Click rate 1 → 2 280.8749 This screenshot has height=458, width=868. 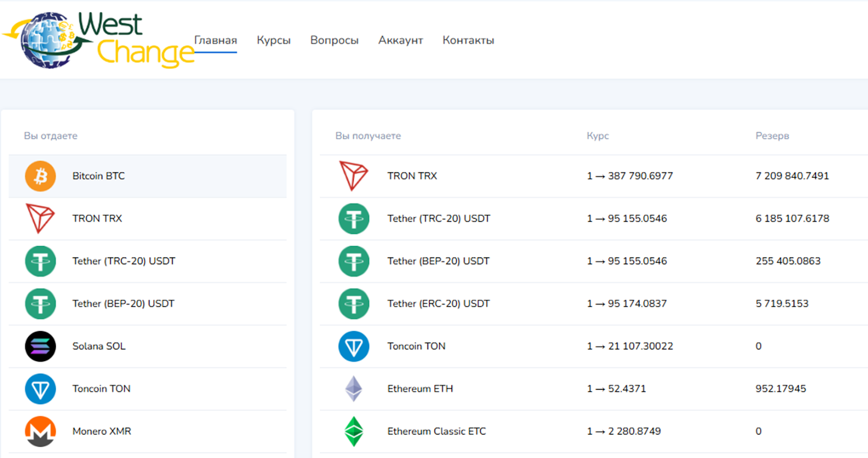(624, 431)
